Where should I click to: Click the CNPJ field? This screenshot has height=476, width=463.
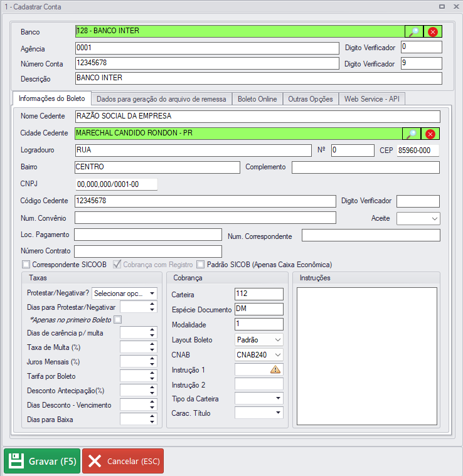click(116, 184)
